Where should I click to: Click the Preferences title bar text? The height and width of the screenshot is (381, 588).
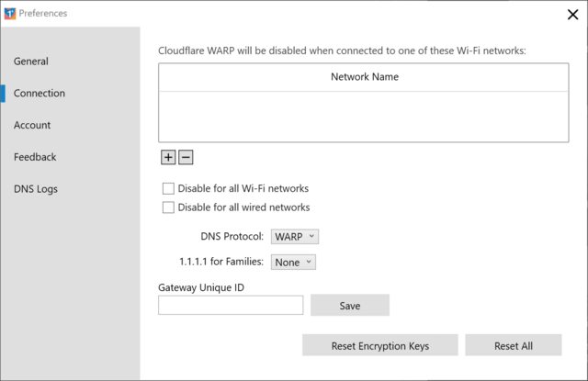pyautogui.click(x=43, y=13)
